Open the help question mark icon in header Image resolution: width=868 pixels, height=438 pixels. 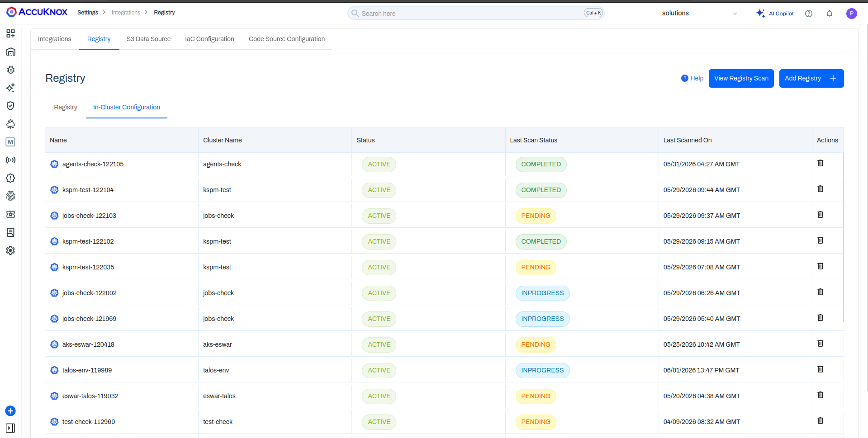(x=809, y=14)
